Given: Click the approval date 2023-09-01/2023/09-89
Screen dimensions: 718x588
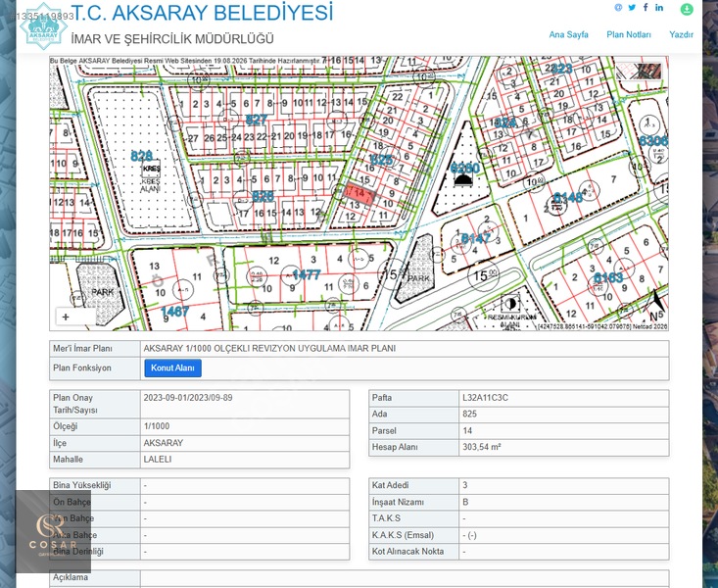Looking at the screenshot, I should [188, 398].
